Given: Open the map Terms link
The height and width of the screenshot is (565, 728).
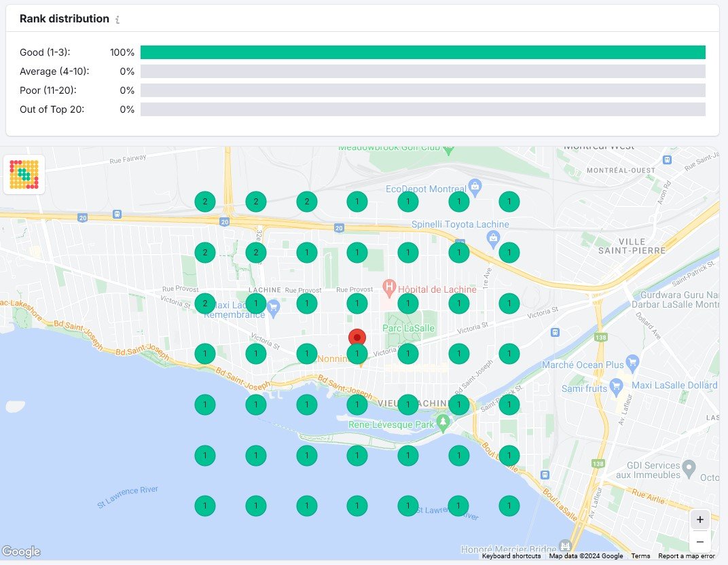Looking at the screenshot, I should pos(640,555).
